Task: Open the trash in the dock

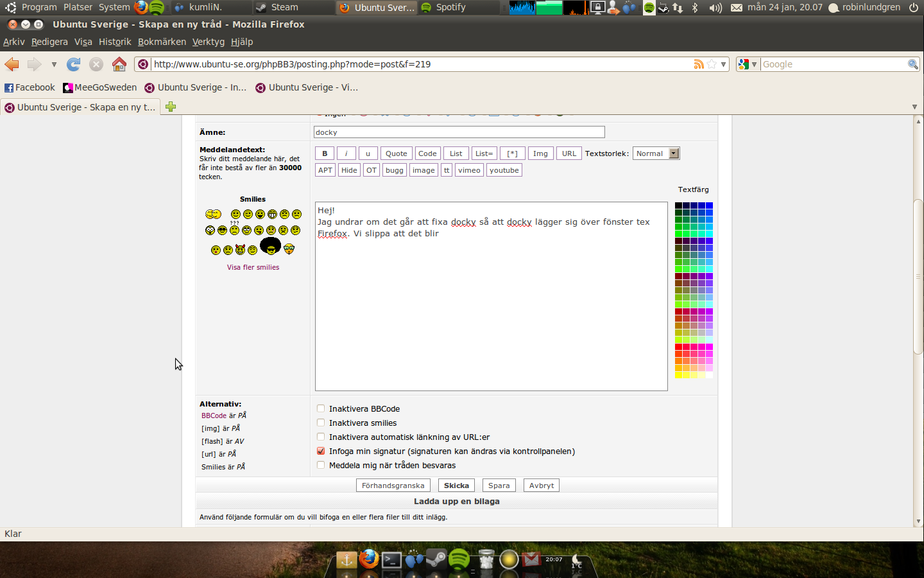Action: [487, 559]
